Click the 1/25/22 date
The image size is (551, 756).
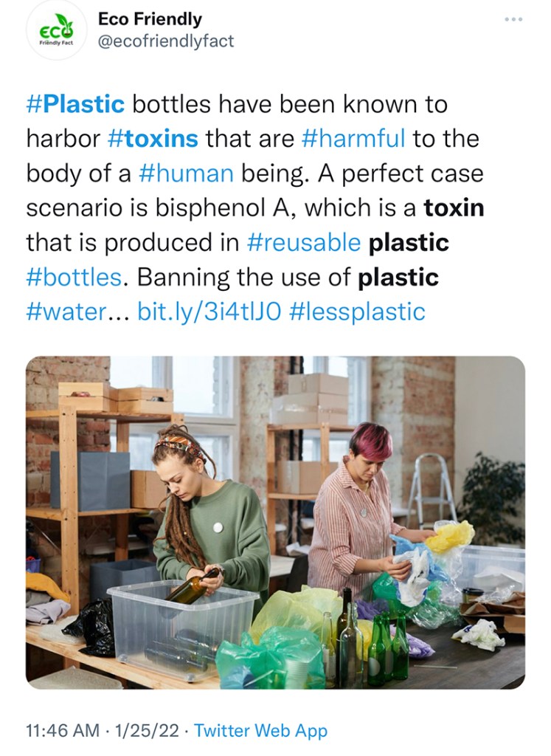[x=147, y=730]
